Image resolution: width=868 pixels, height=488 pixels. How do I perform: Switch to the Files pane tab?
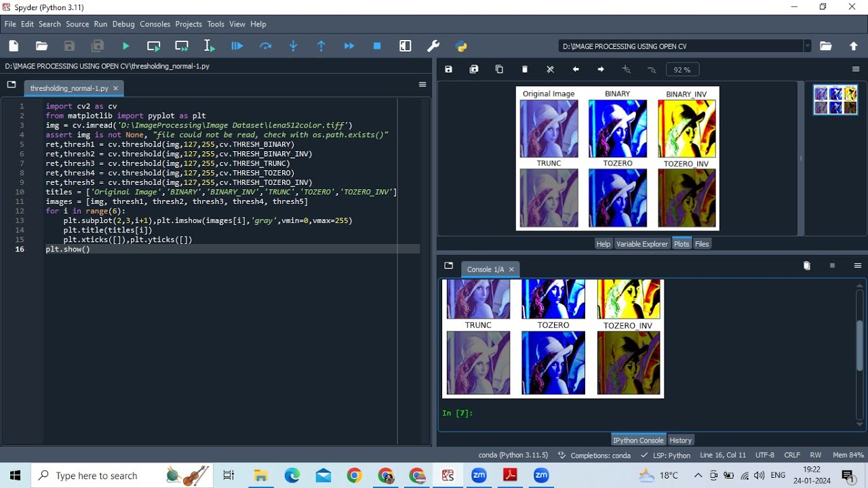click(x=702, y=244)
